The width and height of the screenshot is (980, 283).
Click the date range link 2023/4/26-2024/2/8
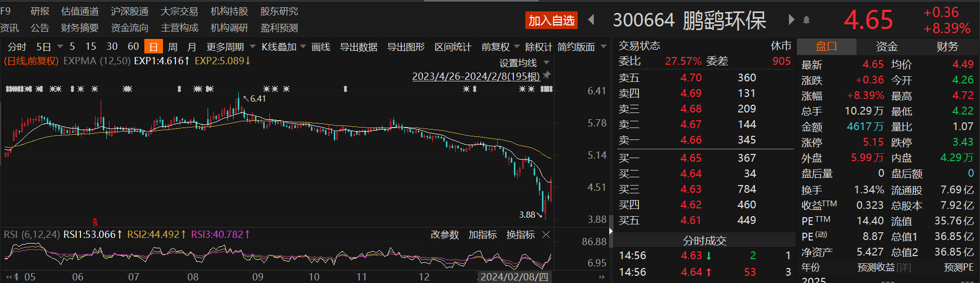click(x=476, y=76)
